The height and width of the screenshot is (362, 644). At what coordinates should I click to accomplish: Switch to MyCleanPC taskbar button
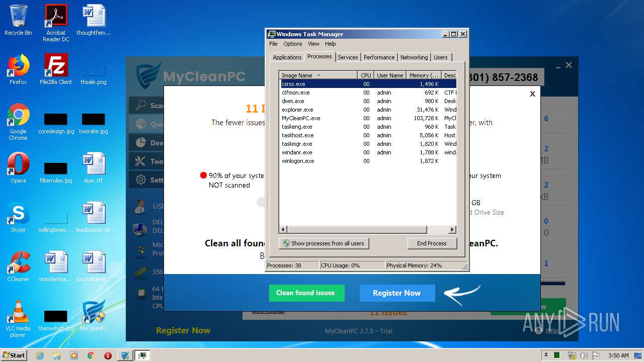[125, 355]
